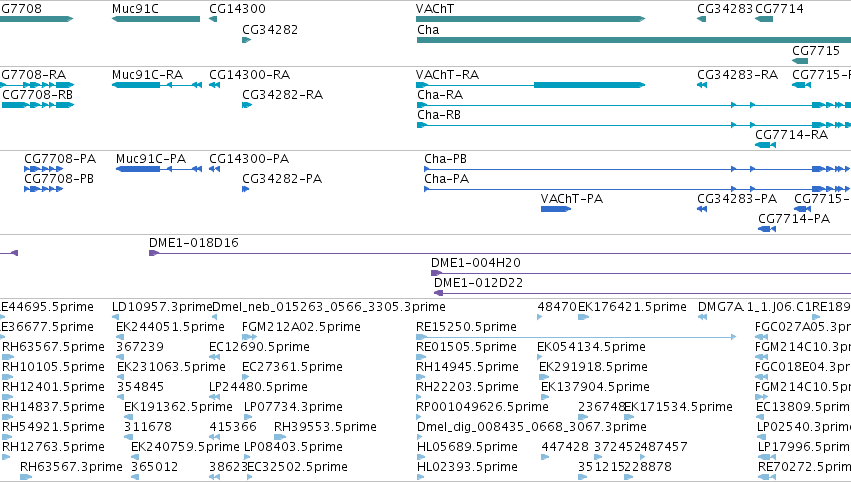Select the RH10105.5prime EST label

pos(53,366)
